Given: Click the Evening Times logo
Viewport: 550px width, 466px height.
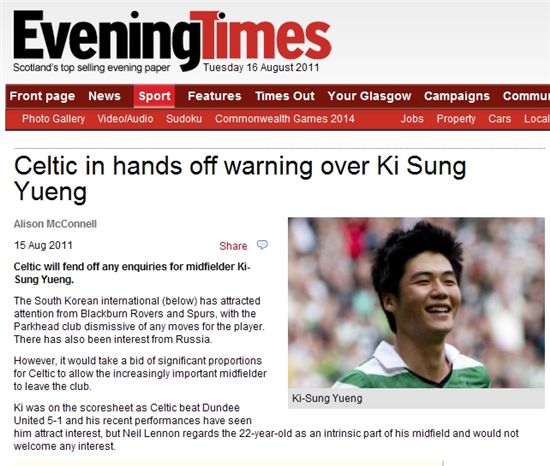Looking at the screenshot, I should tap(172, 40).
